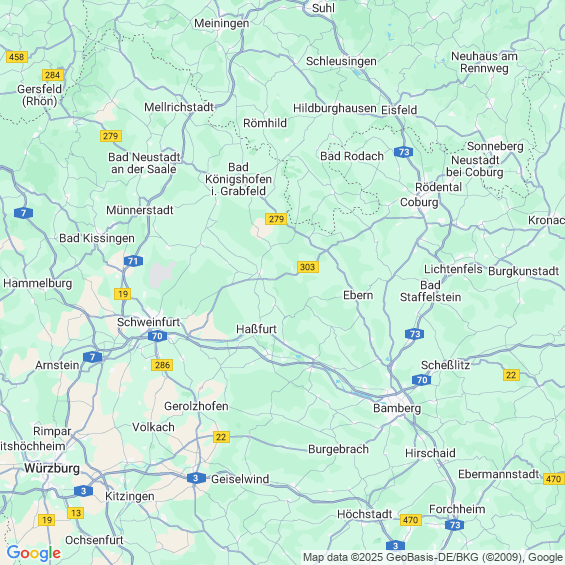This screenshot has height=565, width=565.
Task: Select the Würzburg city label
Action: [52, 468]
